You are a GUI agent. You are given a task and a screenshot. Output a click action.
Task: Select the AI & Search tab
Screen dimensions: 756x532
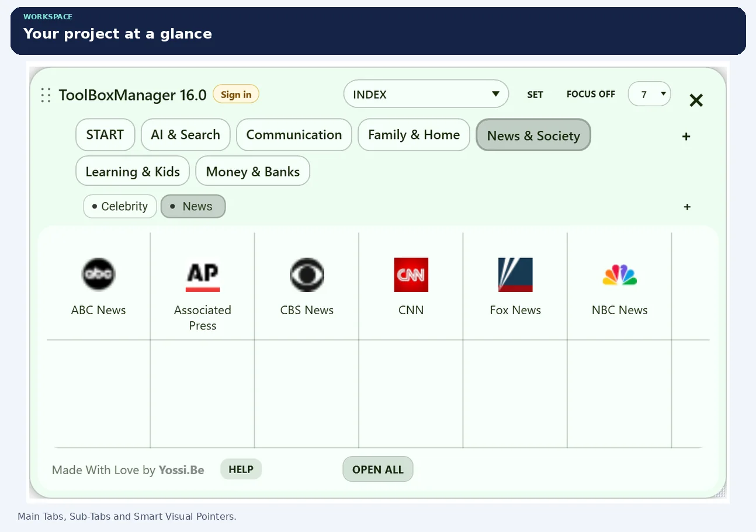[x=186, y=135]
